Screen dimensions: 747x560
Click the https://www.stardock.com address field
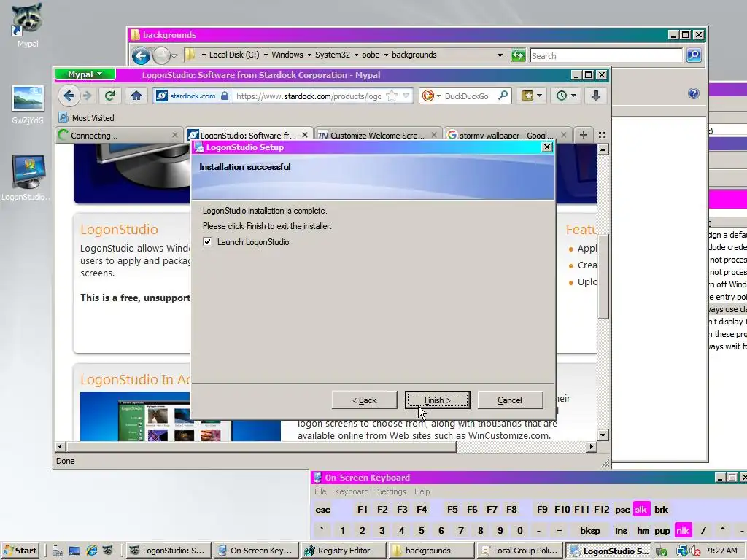pyautogui.click(x=309, y=96)
